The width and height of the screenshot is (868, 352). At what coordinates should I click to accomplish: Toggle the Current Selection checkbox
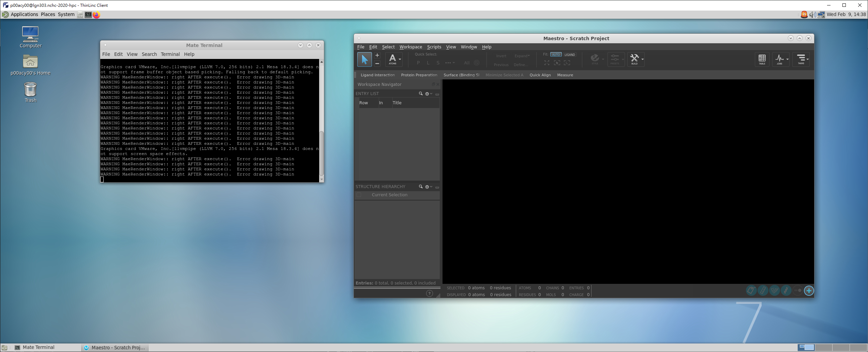coord(359,195)
